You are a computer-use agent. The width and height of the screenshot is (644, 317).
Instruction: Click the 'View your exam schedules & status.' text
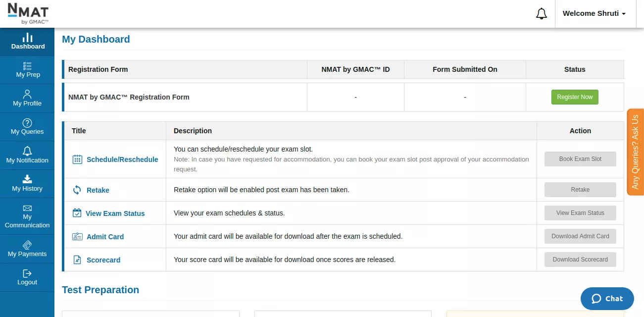pos(229,213)
